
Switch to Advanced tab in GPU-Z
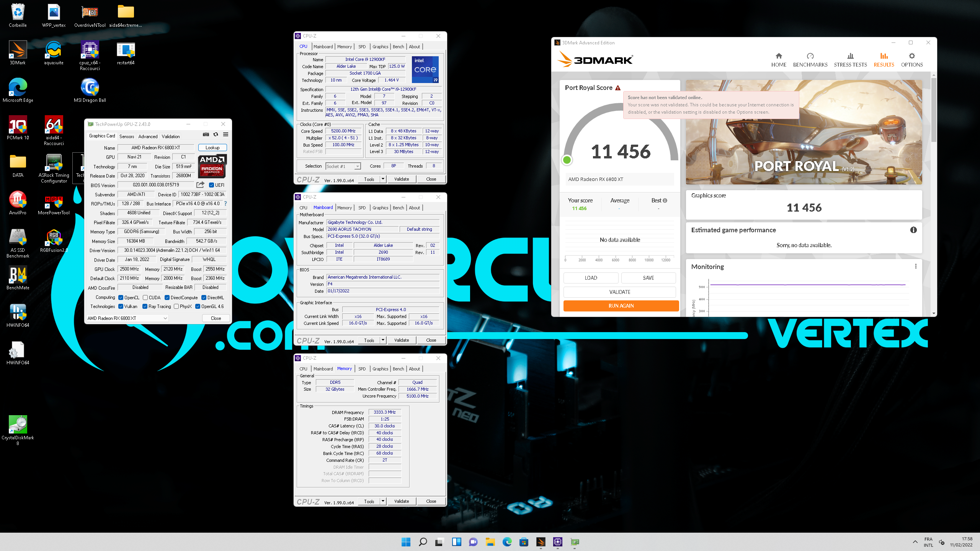point(148,136)
